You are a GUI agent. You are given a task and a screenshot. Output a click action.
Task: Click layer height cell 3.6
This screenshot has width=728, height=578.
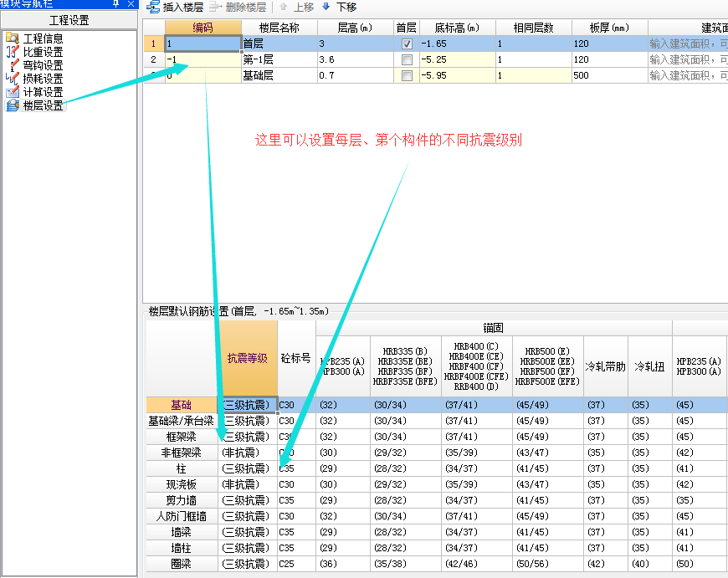(x=355, y=59)
